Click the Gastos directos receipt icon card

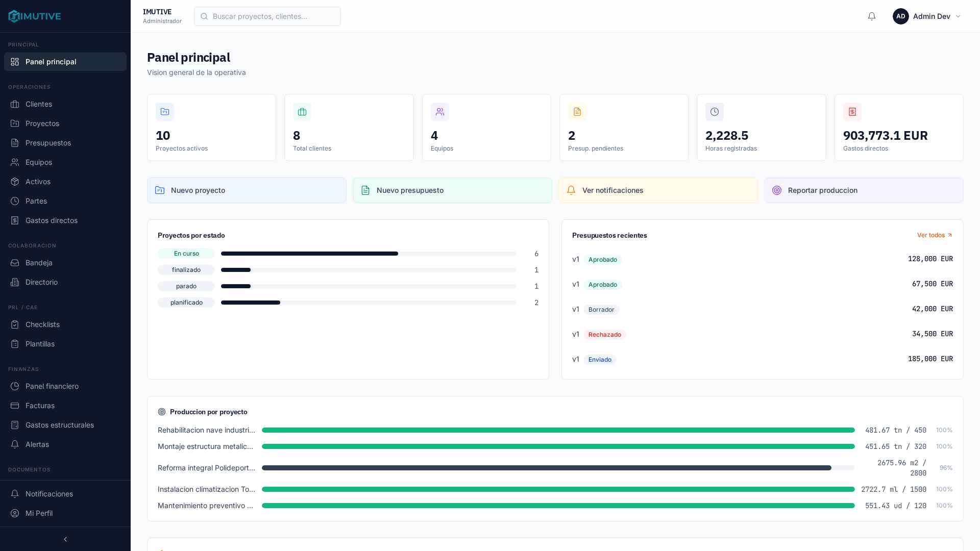pos(852,112)
